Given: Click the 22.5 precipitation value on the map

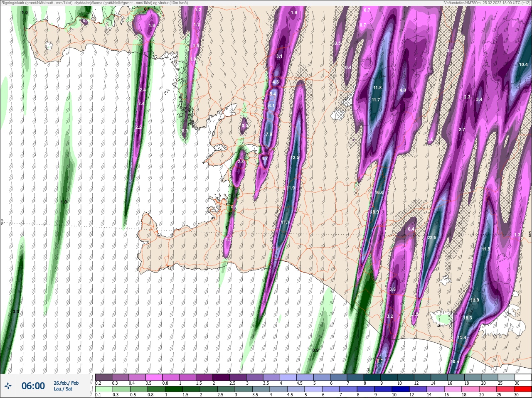Looking at the screenshot, I should click(x=432, y=238).
